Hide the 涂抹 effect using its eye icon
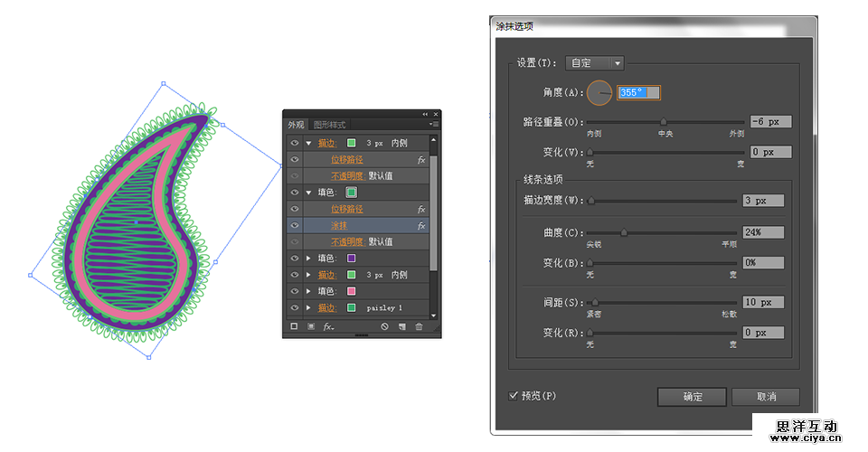The image size is (868, 452). (295, 226)
